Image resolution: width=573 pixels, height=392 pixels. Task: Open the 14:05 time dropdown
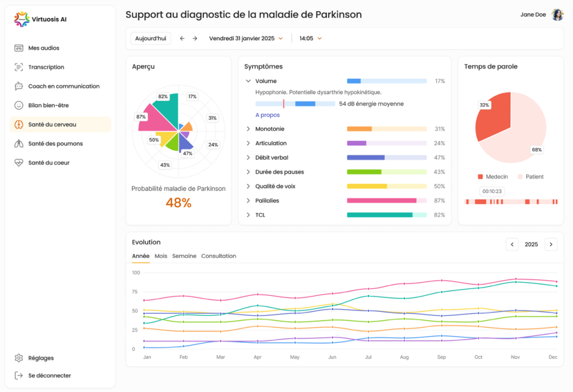[x=311, y=39]
